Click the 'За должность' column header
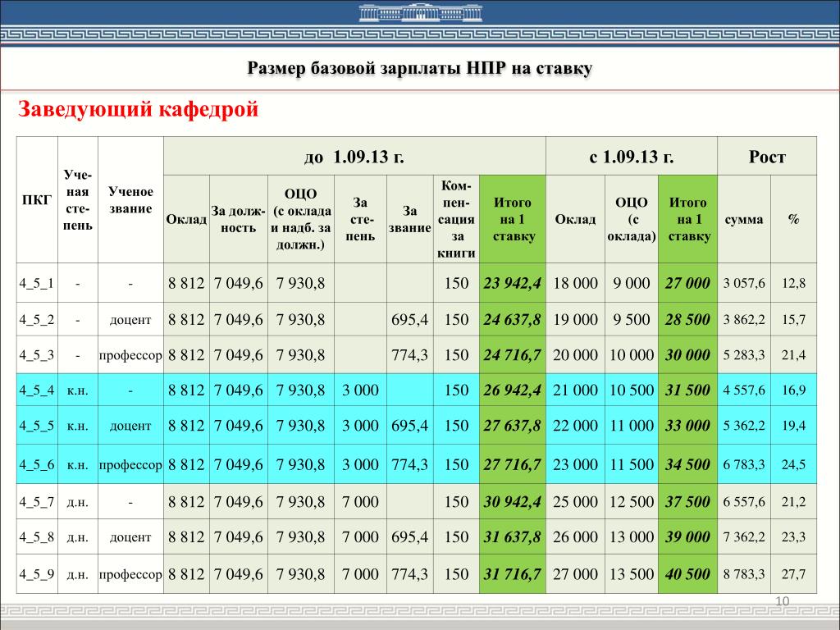The image size is (840, 630). coord(239,219)
